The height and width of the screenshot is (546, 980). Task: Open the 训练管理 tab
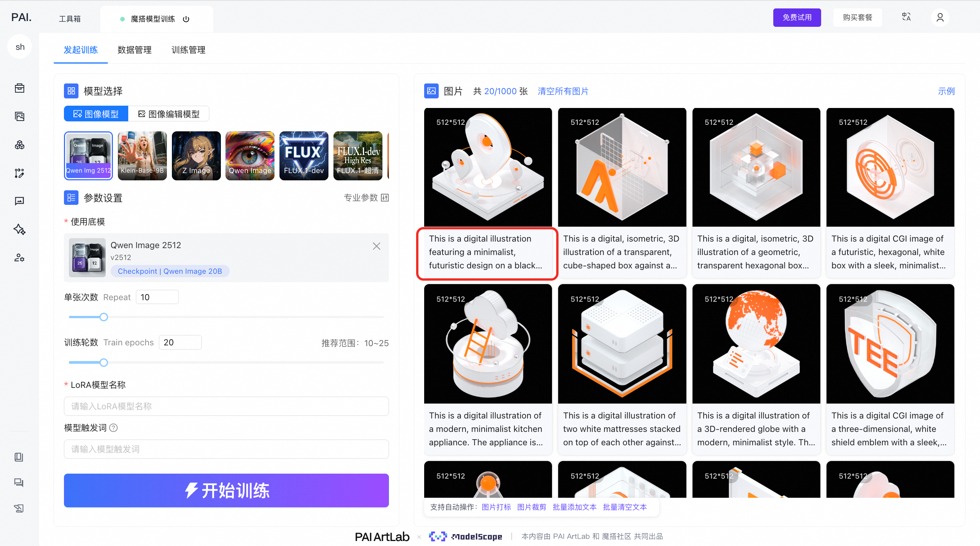coord(188,50)
